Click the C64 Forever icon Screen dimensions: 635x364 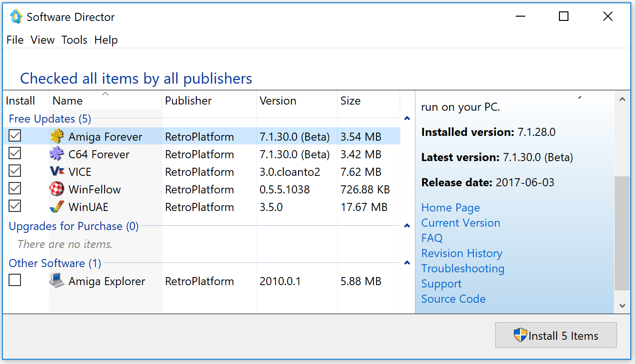[57, 154]
